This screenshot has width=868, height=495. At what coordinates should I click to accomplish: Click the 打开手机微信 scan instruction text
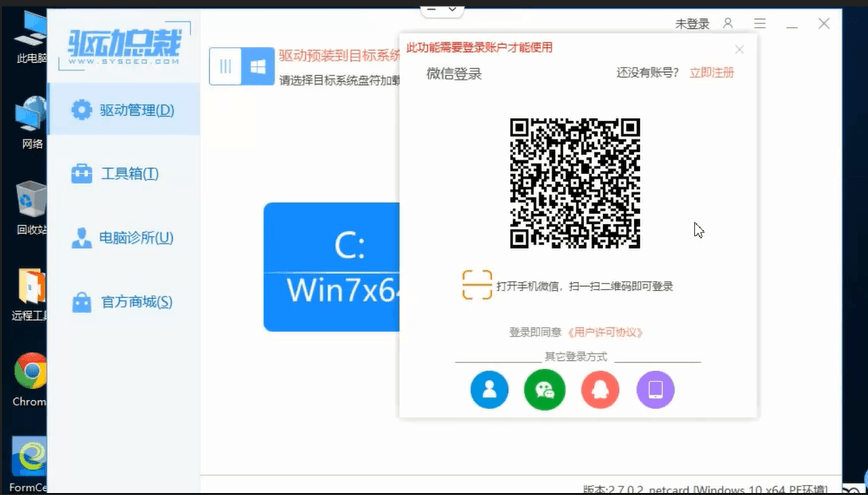tap(585, 286)
